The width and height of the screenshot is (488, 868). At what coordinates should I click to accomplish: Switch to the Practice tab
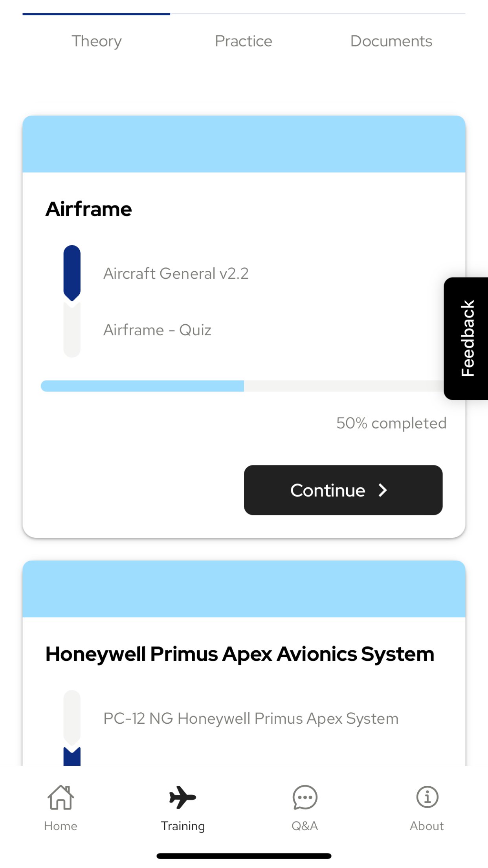coord(244,41)
